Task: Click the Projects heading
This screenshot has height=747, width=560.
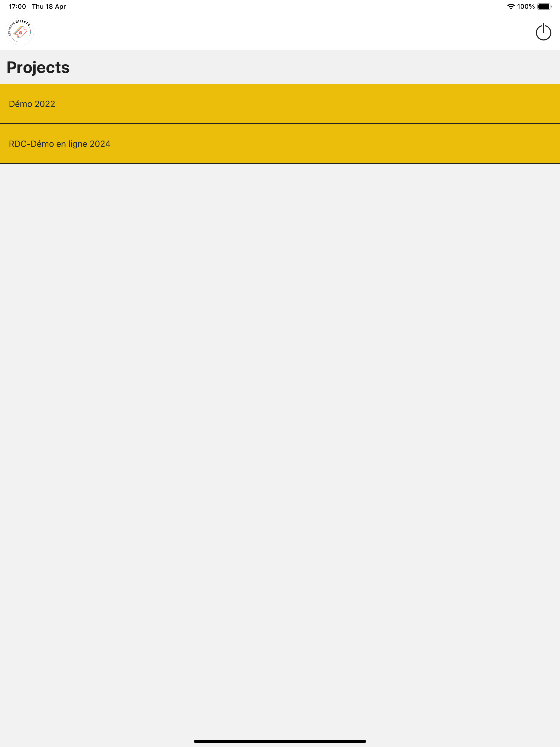Action: pos(38,67)
